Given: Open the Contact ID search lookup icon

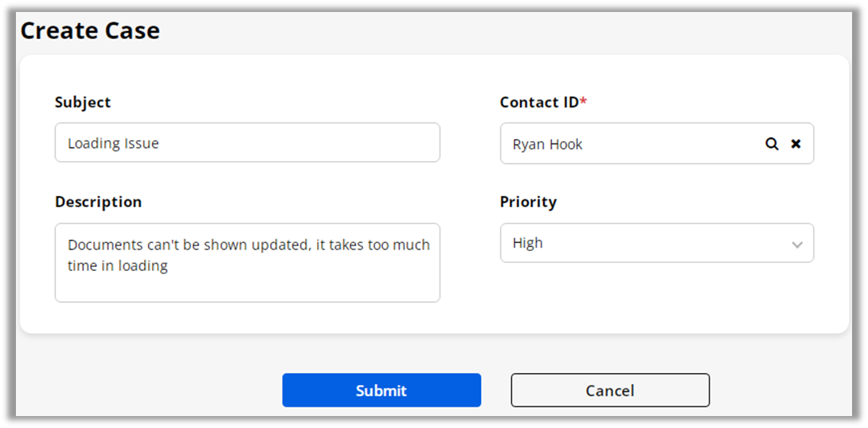Looking at the screenshot, I should 772,144.
